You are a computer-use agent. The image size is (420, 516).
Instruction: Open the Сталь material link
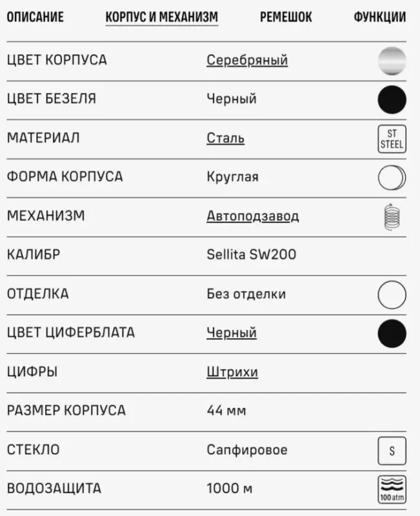[x=226, y=138]
